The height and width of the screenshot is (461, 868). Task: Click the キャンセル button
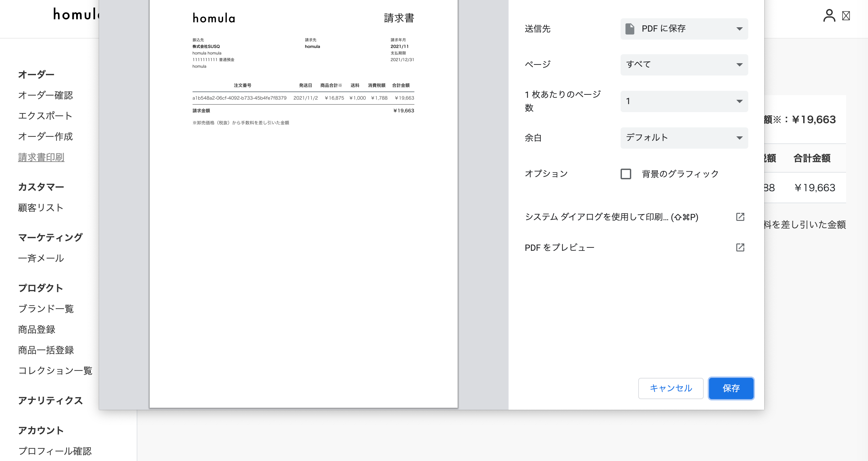[670, 388]
